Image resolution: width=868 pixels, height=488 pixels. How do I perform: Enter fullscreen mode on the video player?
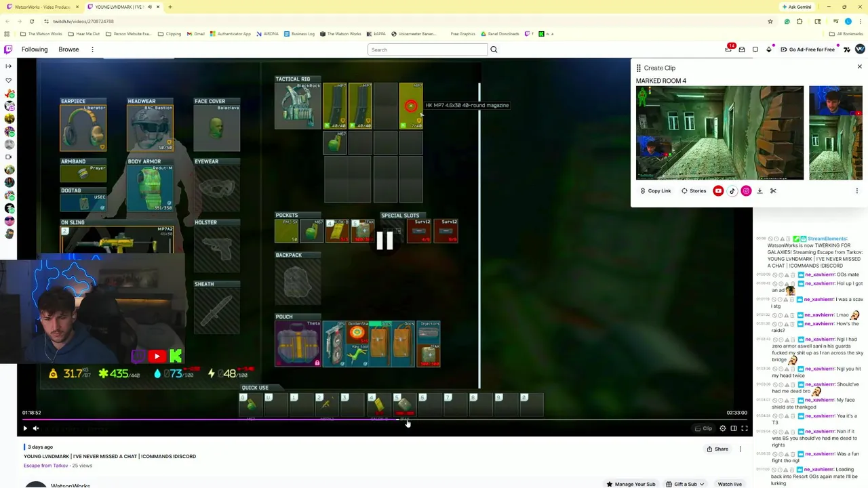click(745, 428)
